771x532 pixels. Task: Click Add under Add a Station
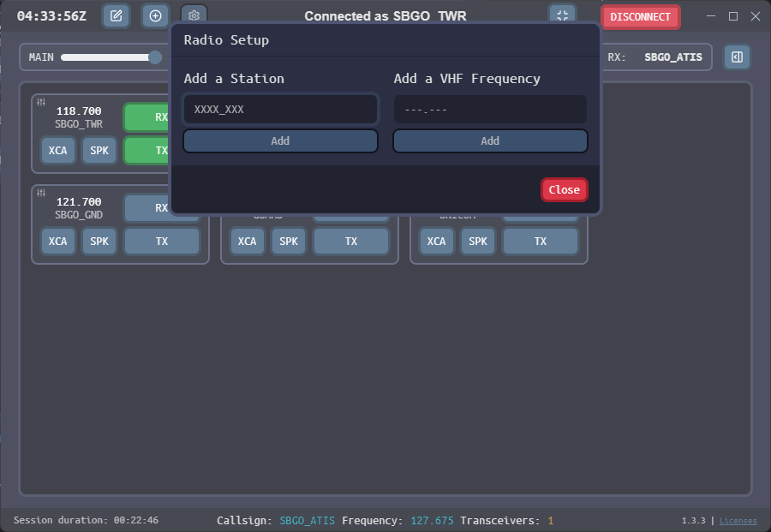tap(280, 141)
